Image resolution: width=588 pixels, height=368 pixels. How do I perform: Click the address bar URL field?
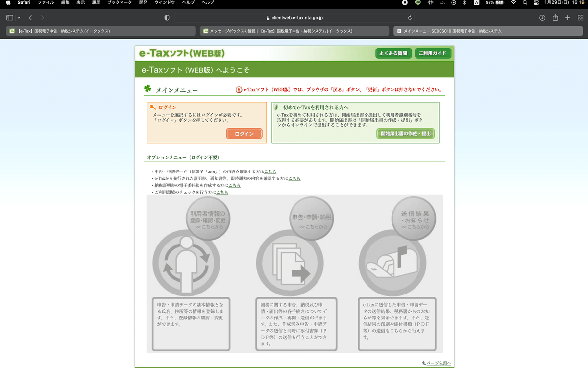click(294, 18)
